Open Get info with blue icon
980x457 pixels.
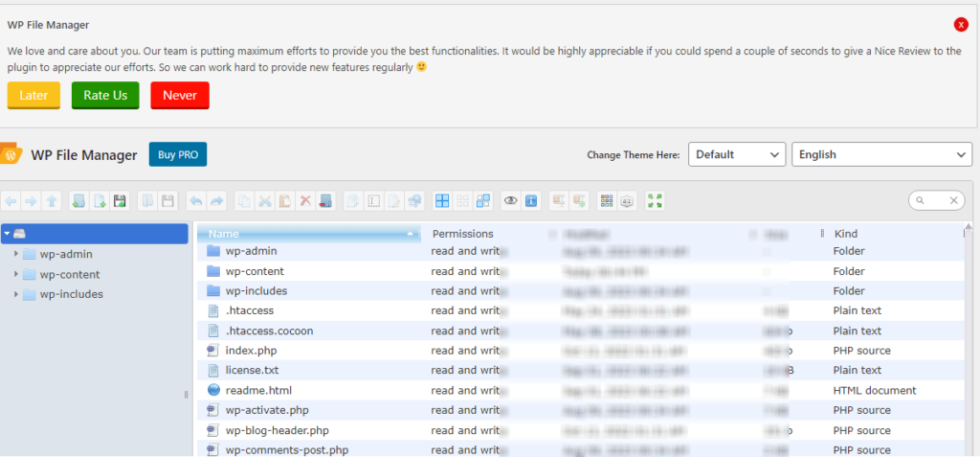click(531, 201)
